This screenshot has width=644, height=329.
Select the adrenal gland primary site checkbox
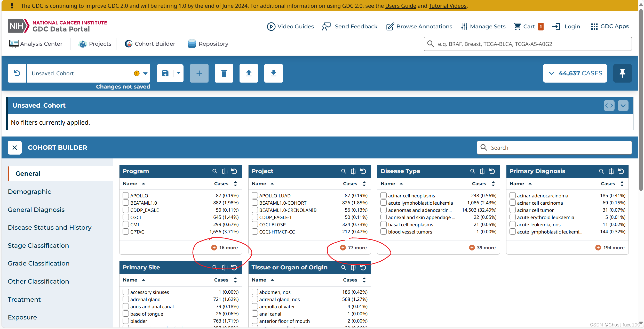pos(126,299)
